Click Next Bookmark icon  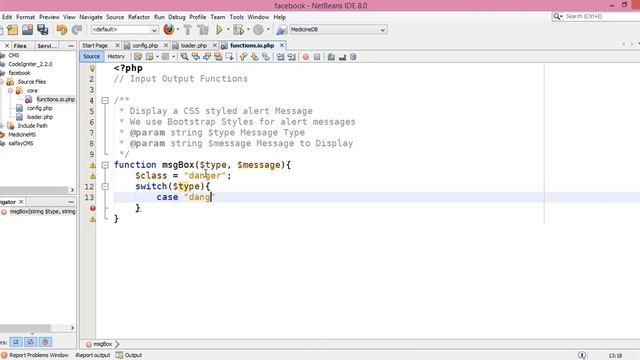click(255, 57)
